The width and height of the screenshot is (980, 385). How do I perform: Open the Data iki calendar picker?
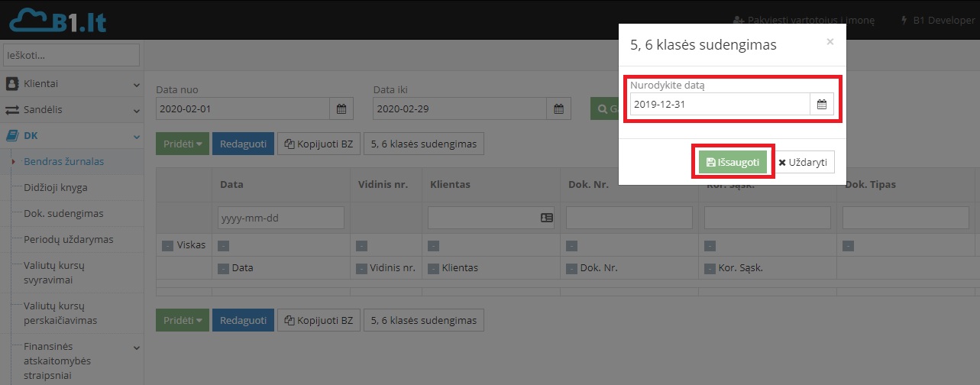point(558,109)
